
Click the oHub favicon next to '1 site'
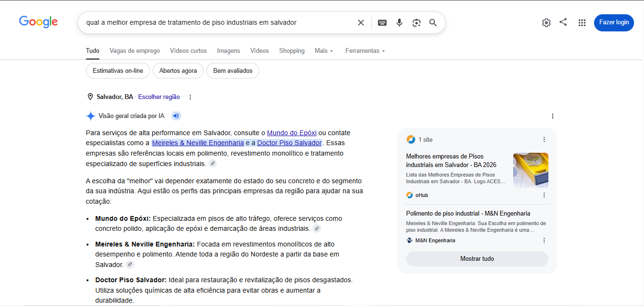[410, 139]
